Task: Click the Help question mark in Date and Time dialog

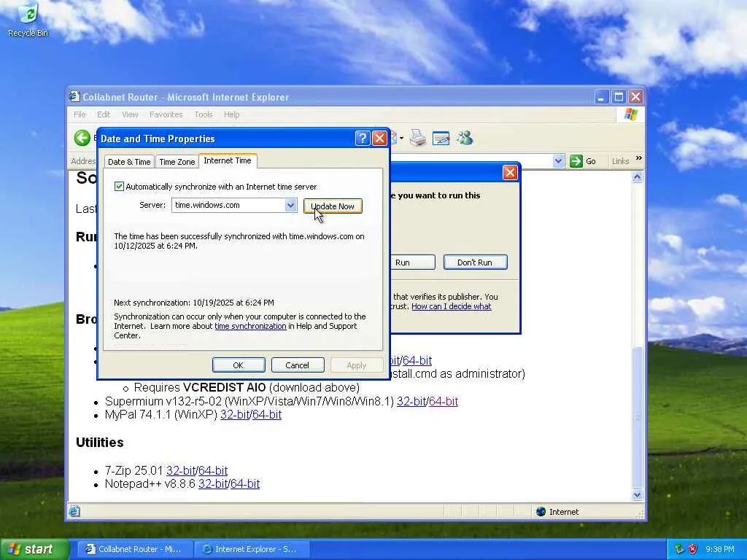Action: click(362, 138)
